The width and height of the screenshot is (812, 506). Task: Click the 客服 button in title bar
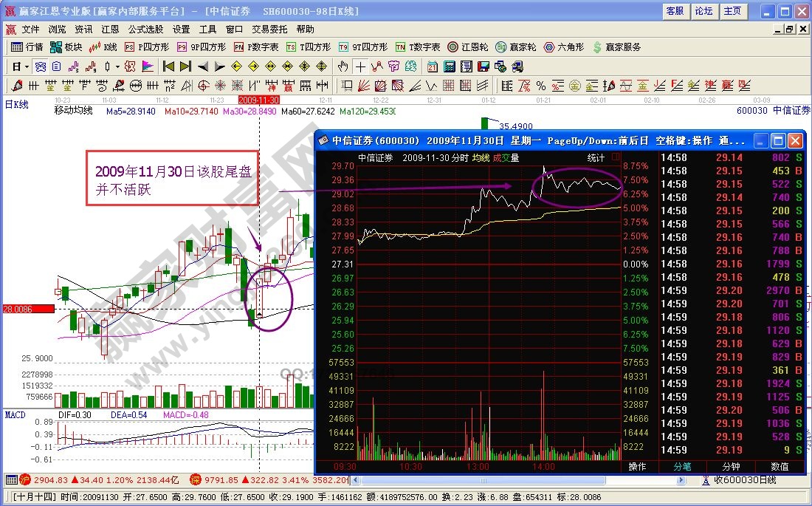(x=675, y=11)
